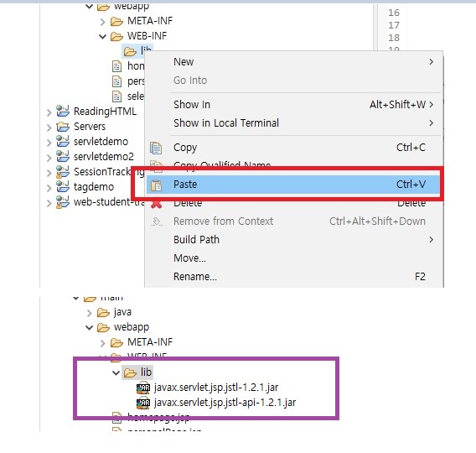
Task: Expand the servletdemo project
Action: (49, 143)
